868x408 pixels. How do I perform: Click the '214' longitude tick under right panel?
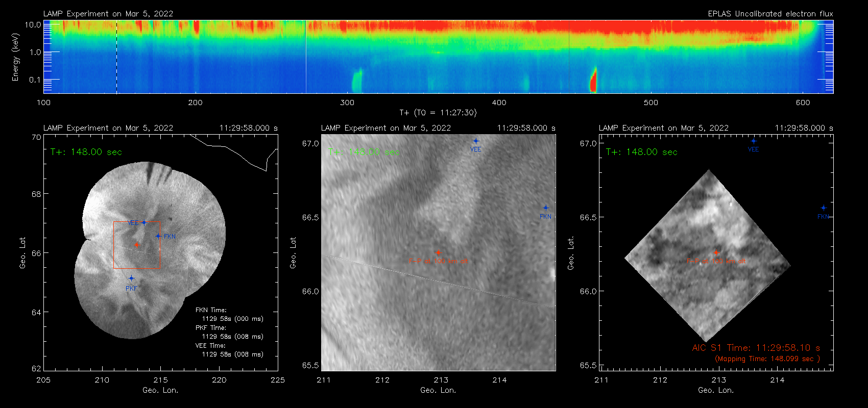click(778, 380)
